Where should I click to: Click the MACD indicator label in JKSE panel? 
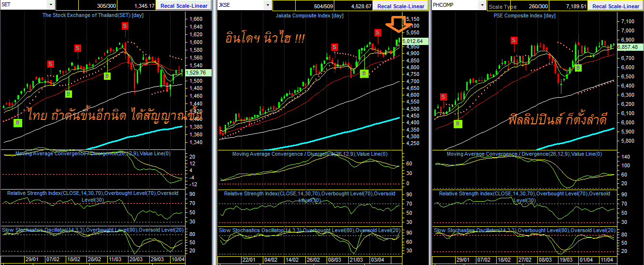(310, 154)
